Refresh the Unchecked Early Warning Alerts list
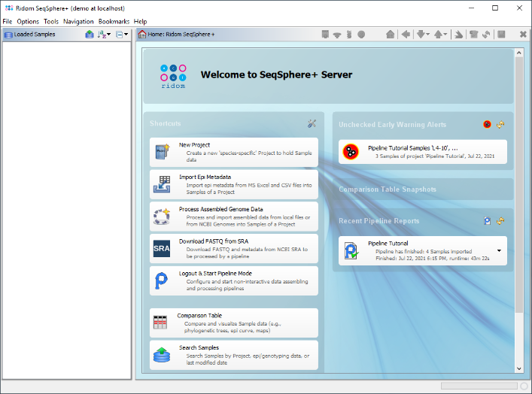Image resolution: width=532 pixels, height=394 pixels. point(500,125)
